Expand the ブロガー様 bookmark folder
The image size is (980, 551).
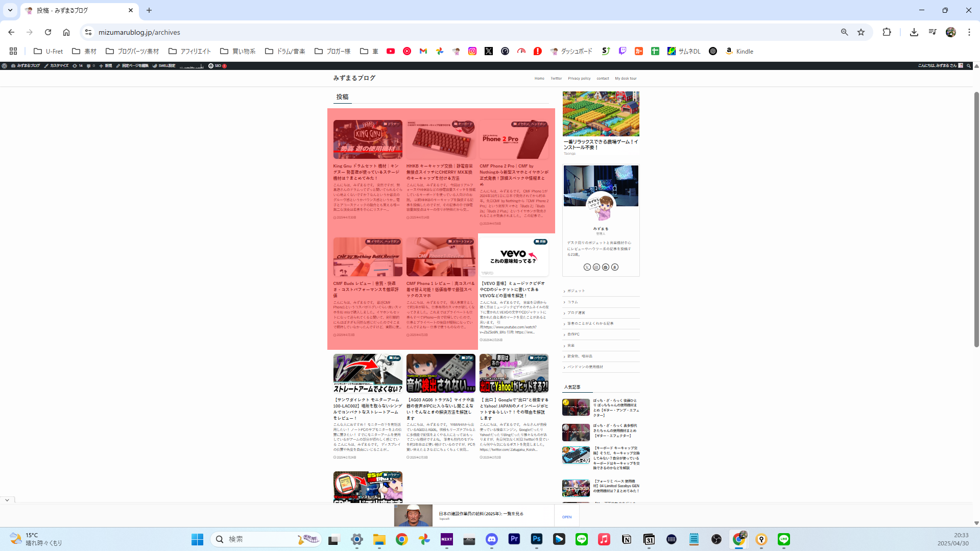tap(332, 51)
